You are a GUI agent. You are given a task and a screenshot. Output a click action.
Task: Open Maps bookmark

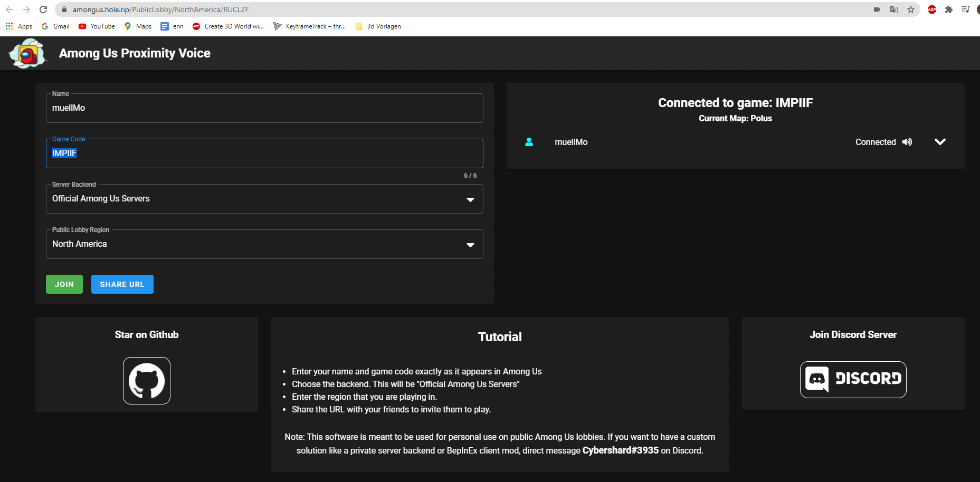coord(138,26)
